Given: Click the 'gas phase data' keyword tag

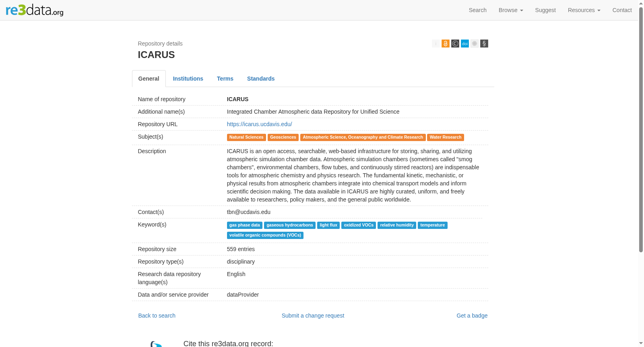Looking at the screenshot, I should tap(245, 225).
